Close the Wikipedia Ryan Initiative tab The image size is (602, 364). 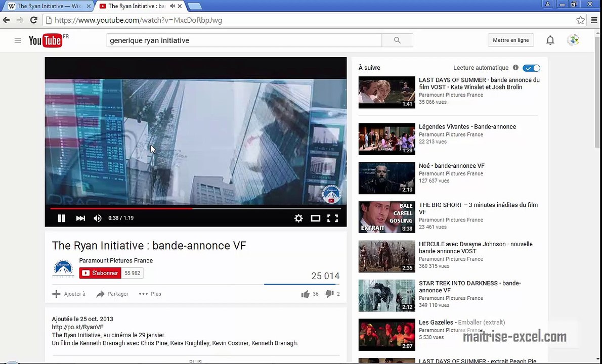[x=89, y=6]
